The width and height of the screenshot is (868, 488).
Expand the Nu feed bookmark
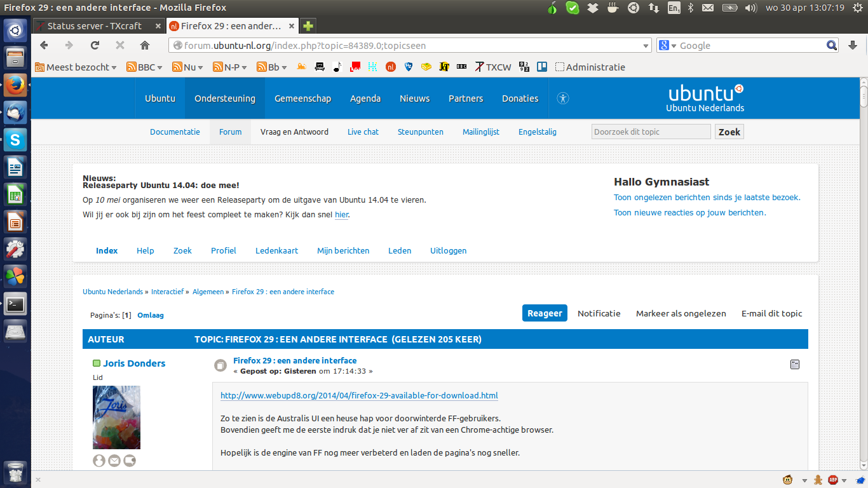187,67
